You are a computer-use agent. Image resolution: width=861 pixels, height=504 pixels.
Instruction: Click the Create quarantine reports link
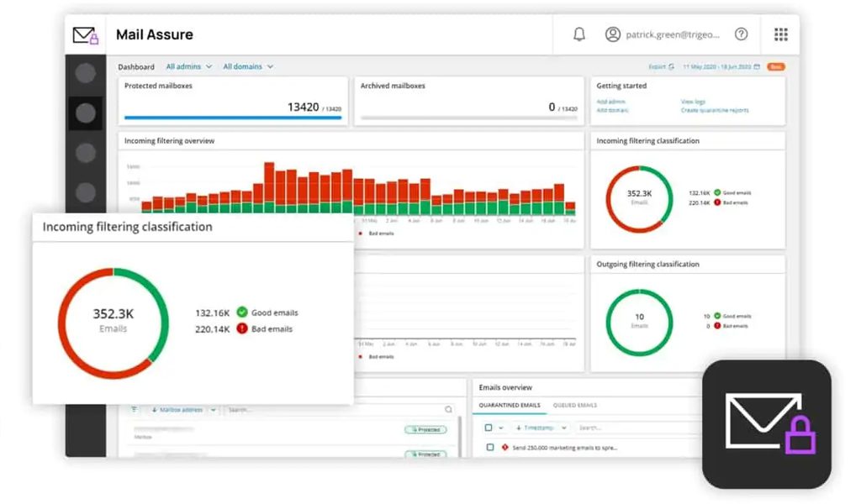[714, 110]
